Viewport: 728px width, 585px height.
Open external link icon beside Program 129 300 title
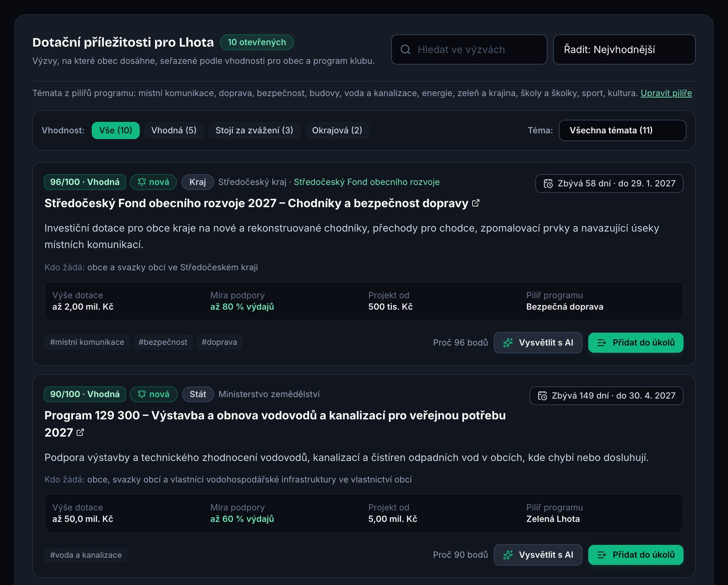[80, 432]
